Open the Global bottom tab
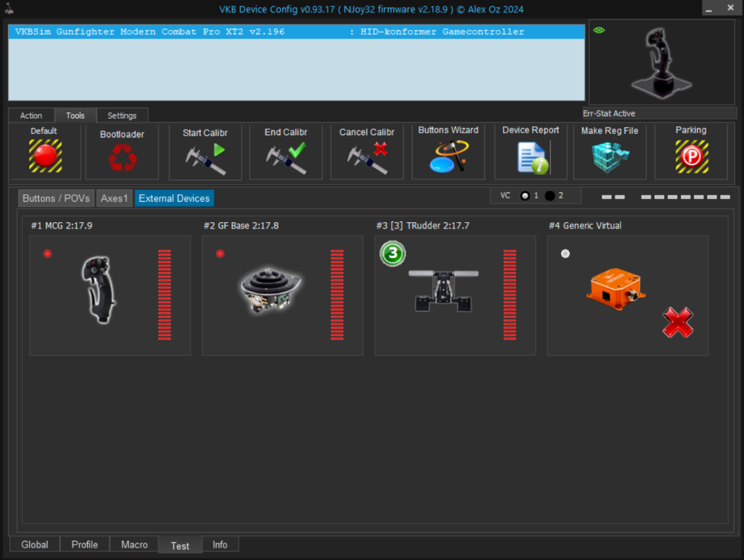 (35, 544)
